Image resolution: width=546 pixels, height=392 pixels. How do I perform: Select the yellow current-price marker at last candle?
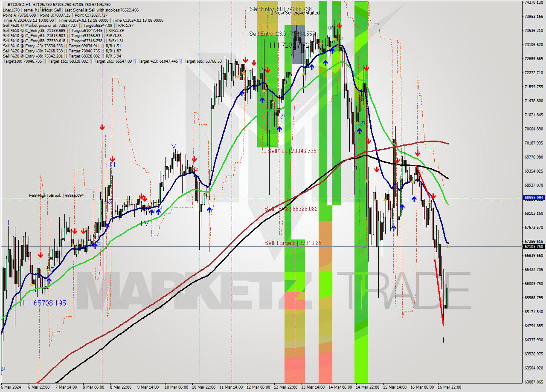click(x=448, y=246)
